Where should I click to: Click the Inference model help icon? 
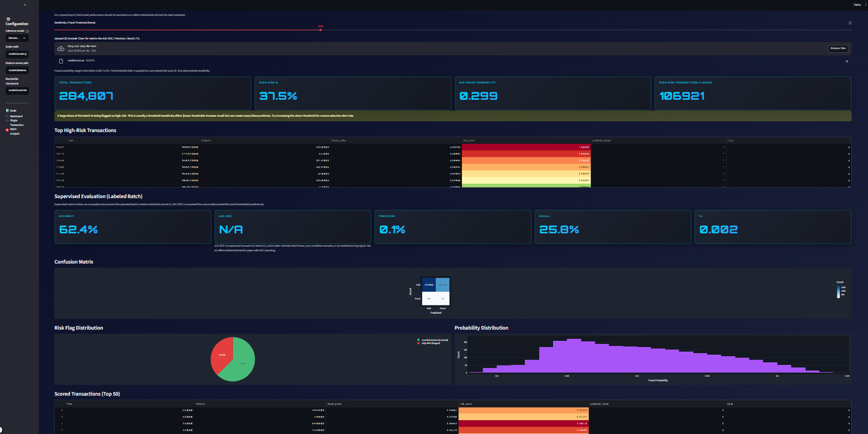point(27,31)
